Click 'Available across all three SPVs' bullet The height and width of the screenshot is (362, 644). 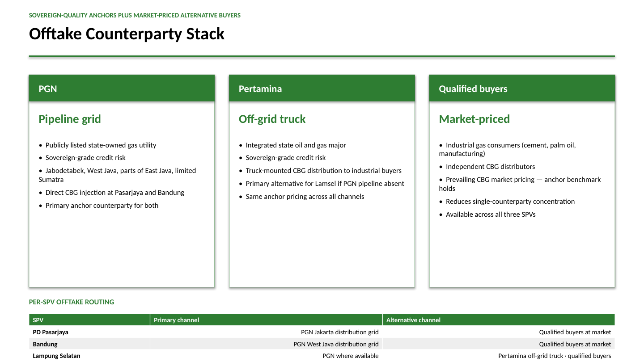[x=487, y=215]
